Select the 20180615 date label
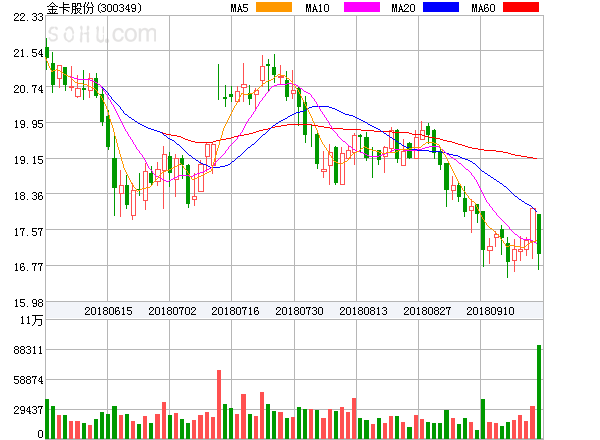The image size is (600, 440). tap(108, 311)
